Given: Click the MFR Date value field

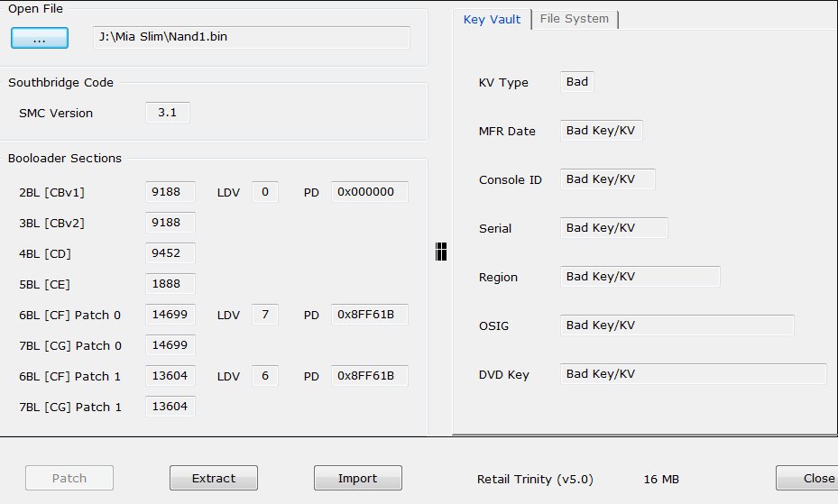Looking at the screenshot, I should tap(602, 131).
